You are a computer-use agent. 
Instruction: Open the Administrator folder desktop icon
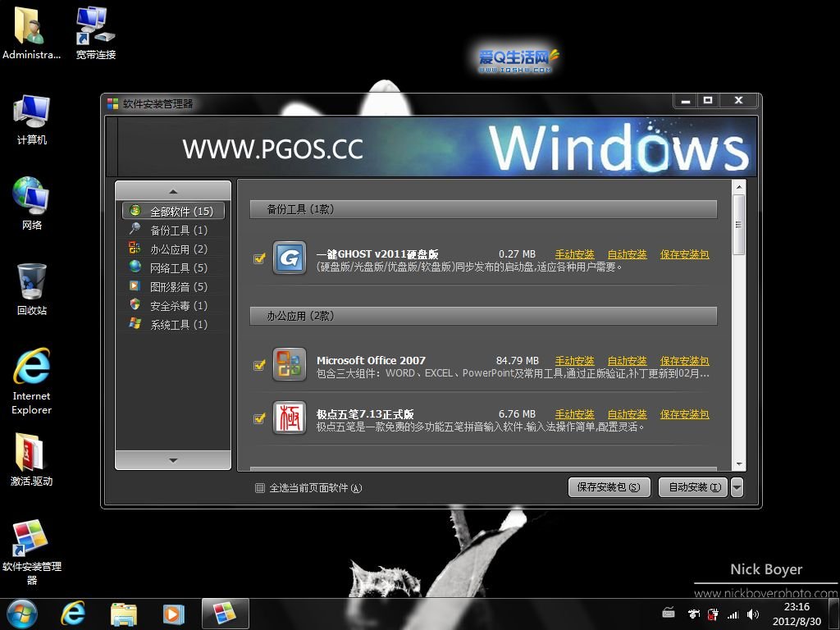pos(31,33)
